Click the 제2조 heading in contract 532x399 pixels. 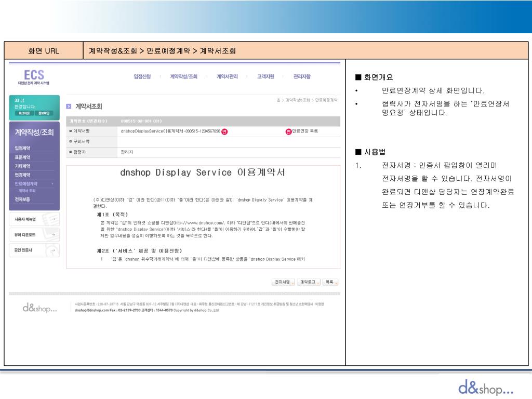(x=139, y=251)
